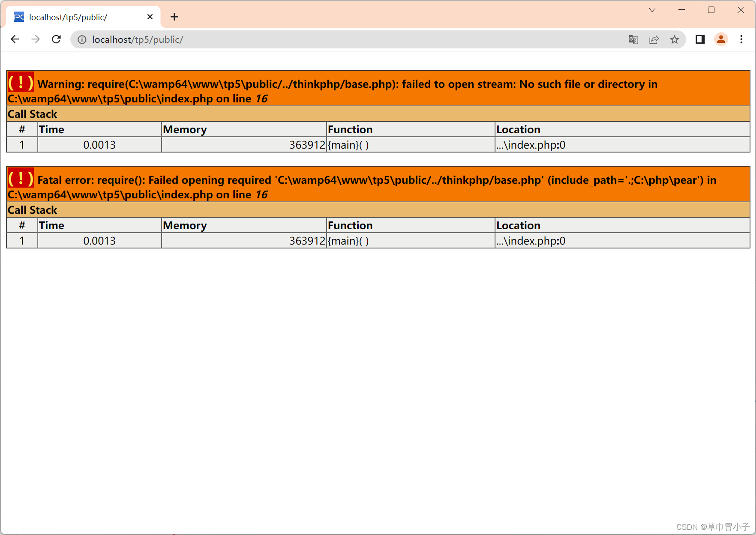Minimize the browser window

pyautogui.click(x=681, y=10)
